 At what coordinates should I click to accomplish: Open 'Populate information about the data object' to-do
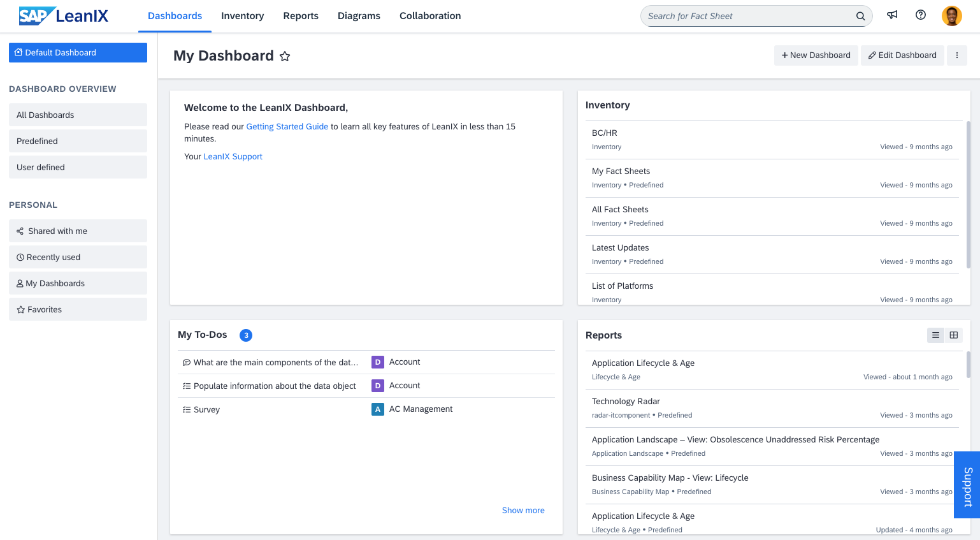(x=275, y=386)
